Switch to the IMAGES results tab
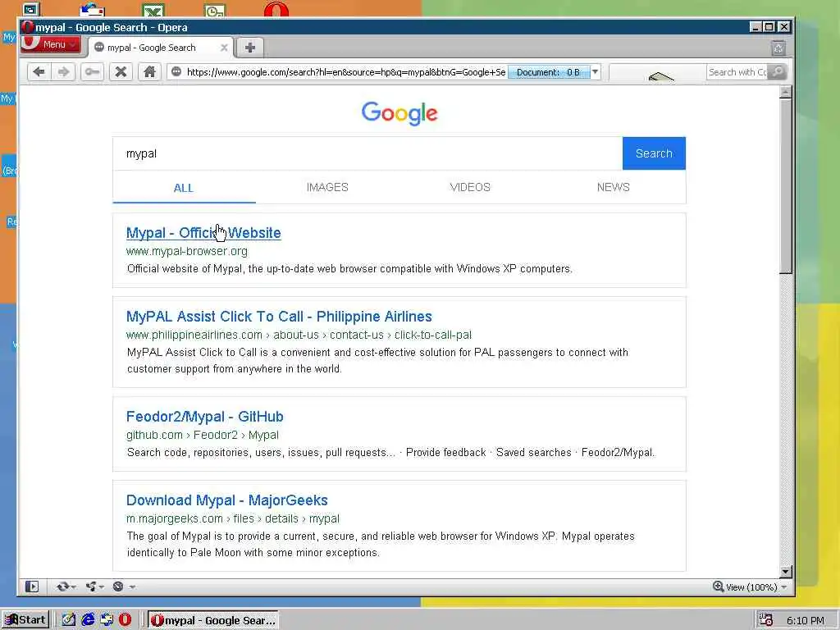This screenshot has width=840, height=630. (327, 188)
